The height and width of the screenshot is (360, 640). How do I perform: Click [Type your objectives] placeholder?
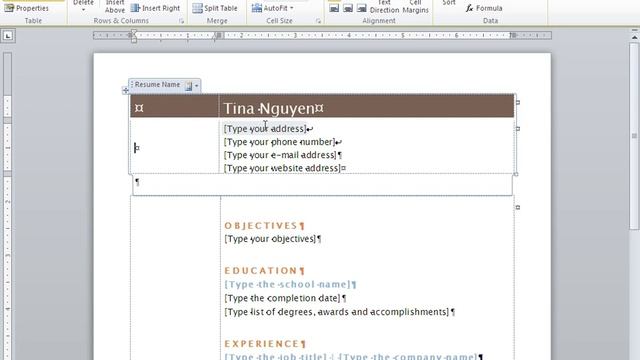(x=270, y=239)
